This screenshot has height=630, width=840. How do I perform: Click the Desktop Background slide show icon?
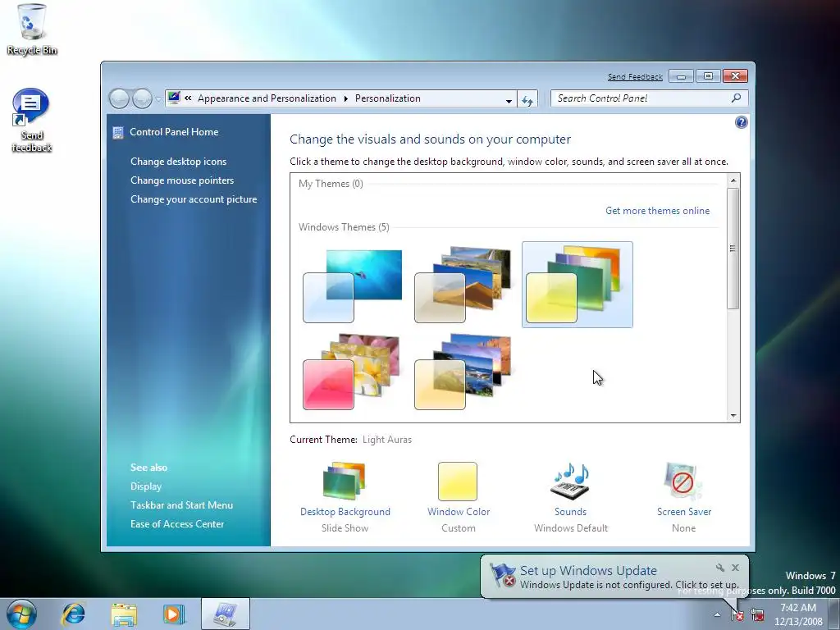click(x=345, y=481)
